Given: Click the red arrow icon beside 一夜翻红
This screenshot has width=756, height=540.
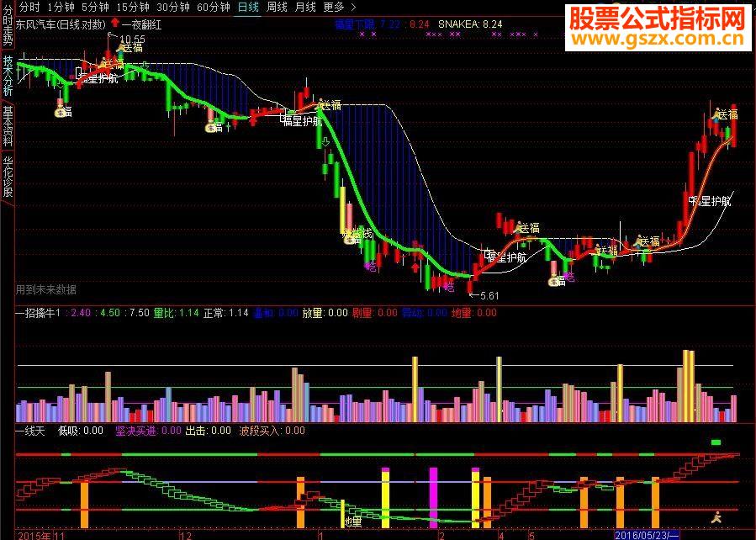Looking at the screenshot, I should pyautogui.click(x=114, y=22).
